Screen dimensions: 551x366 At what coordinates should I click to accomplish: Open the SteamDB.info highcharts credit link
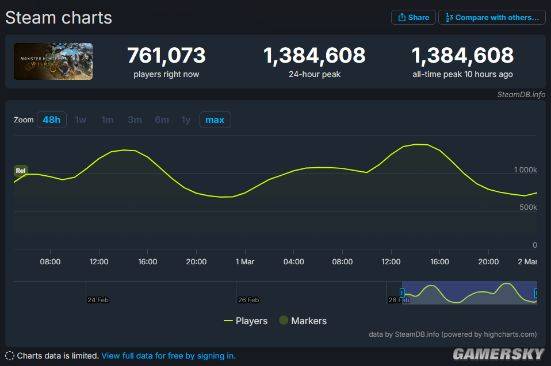tap(453, 334)
